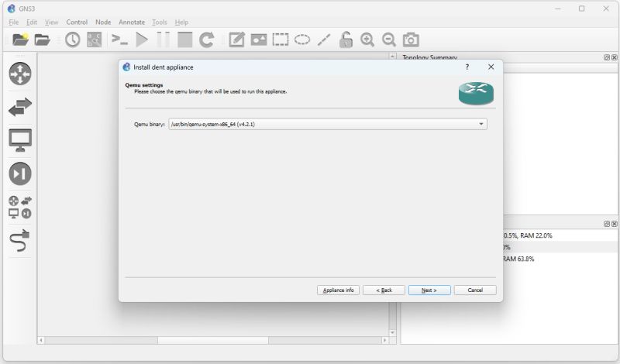Image resolution: width=620 pixels, height=364 pixels.
Task: Close the Install dent appliance dialog
Action: tap(491, 67)
